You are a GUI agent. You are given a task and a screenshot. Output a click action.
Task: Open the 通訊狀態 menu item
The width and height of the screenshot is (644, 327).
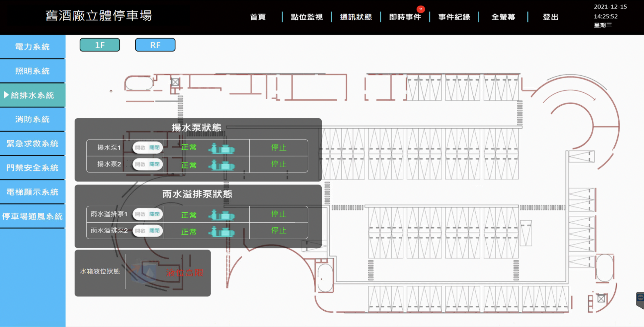(x=356, y=17)
